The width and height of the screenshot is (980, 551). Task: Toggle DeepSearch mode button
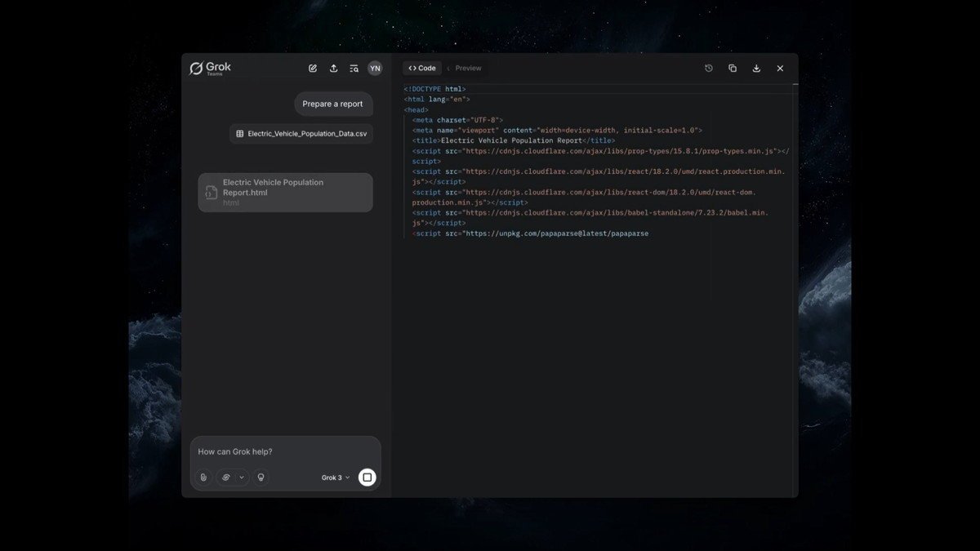(x=226, y=478)
